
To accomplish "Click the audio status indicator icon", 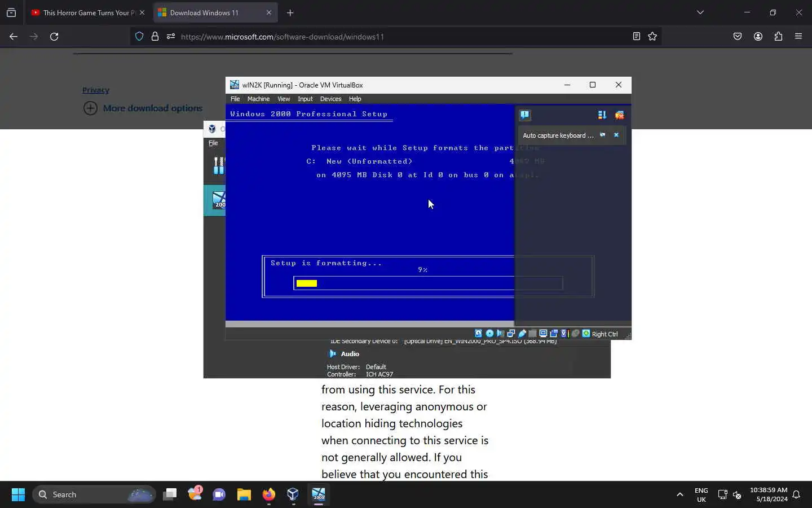I will [x=500, y=334].
